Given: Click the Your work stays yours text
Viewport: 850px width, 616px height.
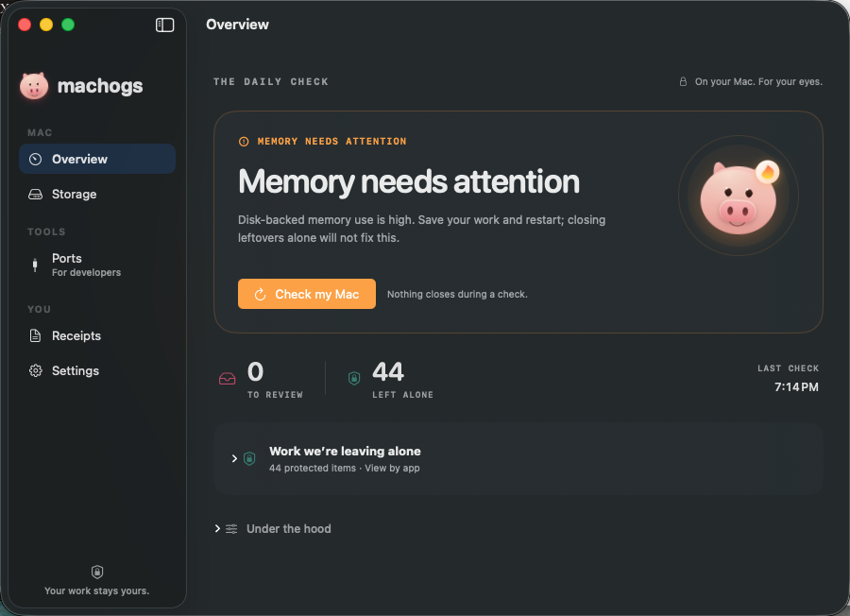Looking at the screenshot, I should 97,590.
